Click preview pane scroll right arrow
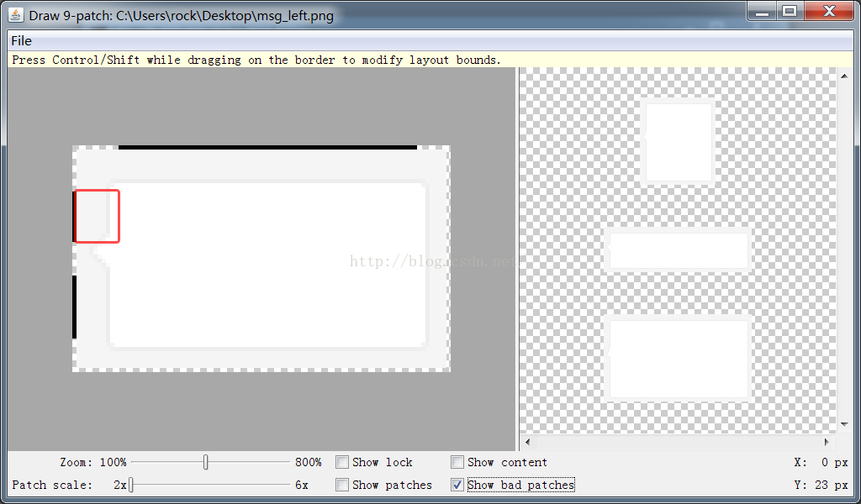This screenshot has width=861, height=504. coord(827,442)
